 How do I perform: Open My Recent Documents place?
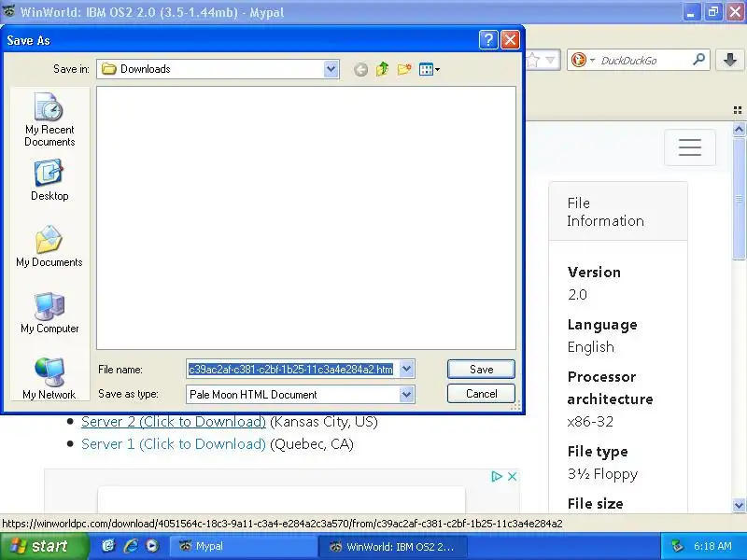pyautogui.click(x=49, y=120)
